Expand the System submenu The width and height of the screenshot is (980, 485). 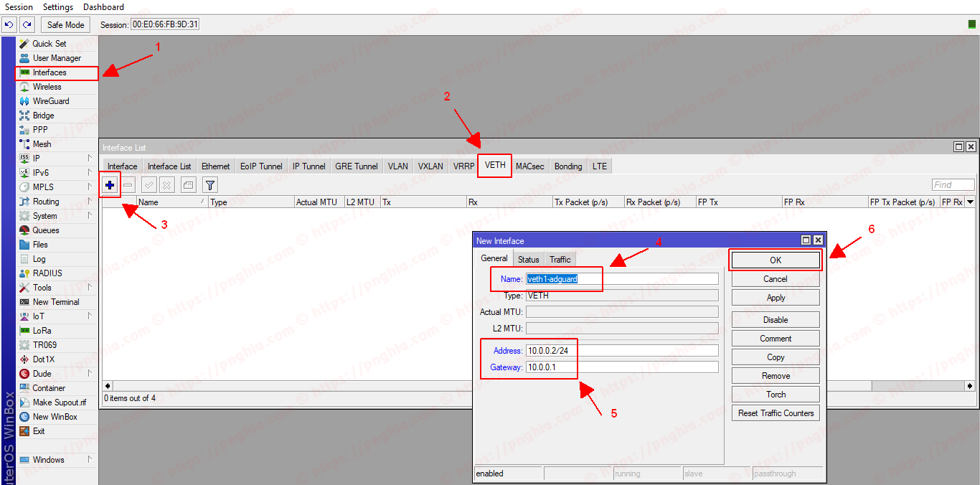click(90, 215)
